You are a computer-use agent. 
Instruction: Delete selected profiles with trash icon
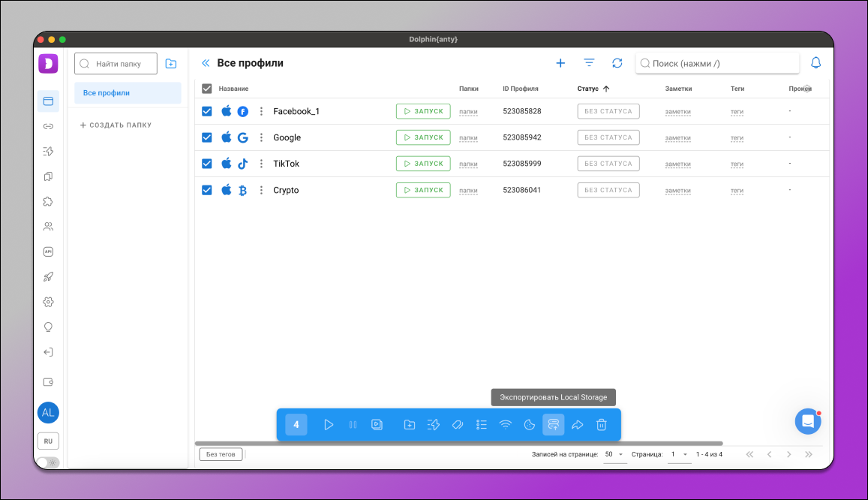coord(601,425)
